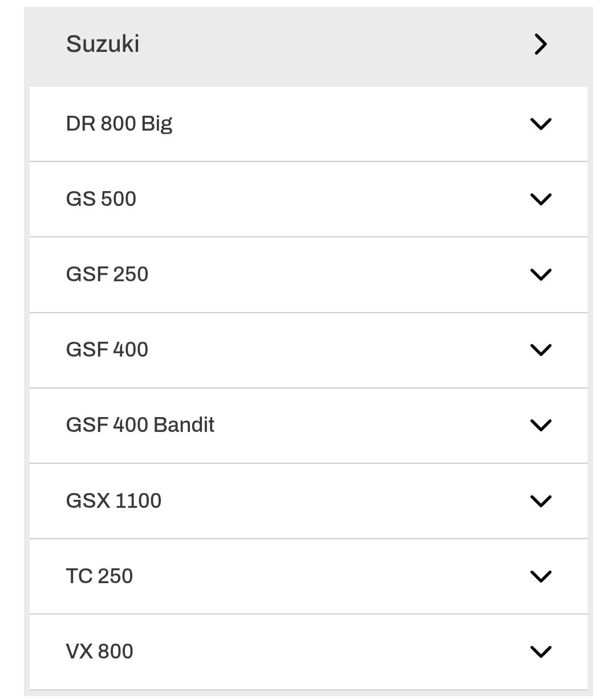This screenshot has width=616, height=699.
Task: Open the GSF 400 Bandit entry text
Action: (140, 425)
